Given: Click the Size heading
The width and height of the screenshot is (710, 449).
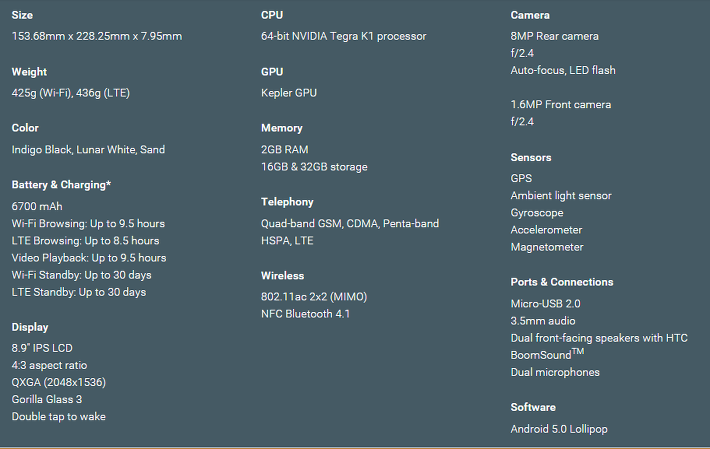Looking at the screenshot, I should click(22, 15).
